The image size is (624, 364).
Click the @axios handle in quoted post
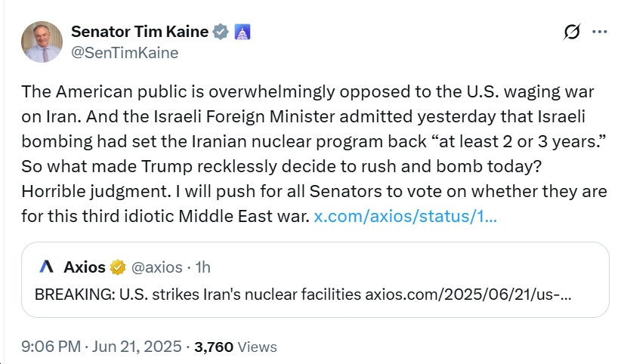[157, 267]
